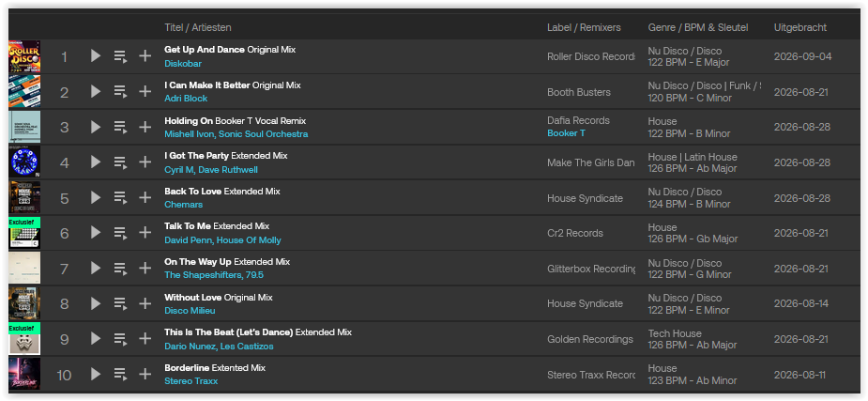Click the Titel / Artiesten column header
This screenshot has height=401, width=868.
(x=198, y=27)
